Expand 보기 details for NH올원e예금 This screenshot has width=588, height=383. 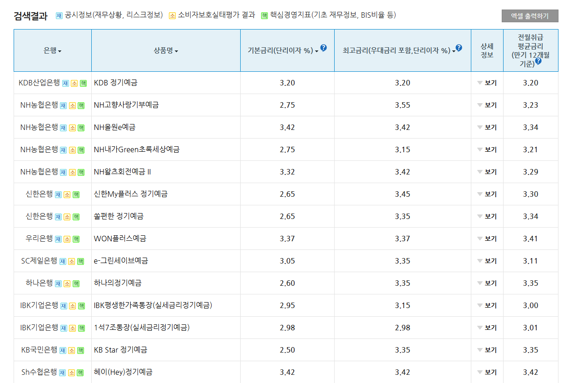[487, 128]
